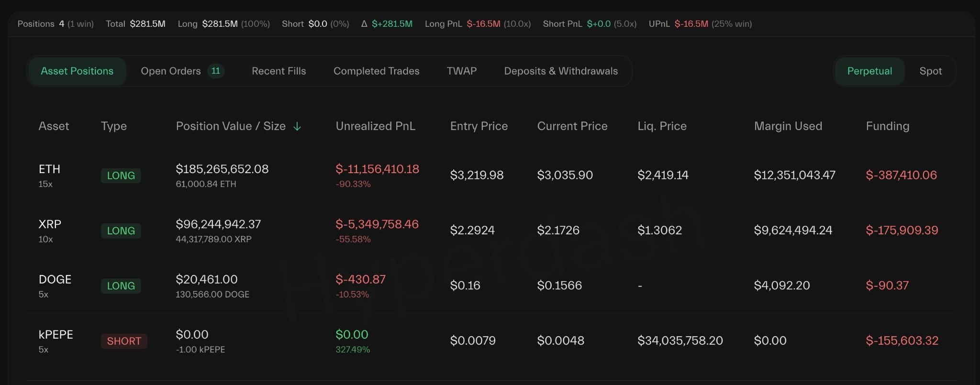Open the Open Orders tab
This screenshot has height=385, width=980.
170,71
